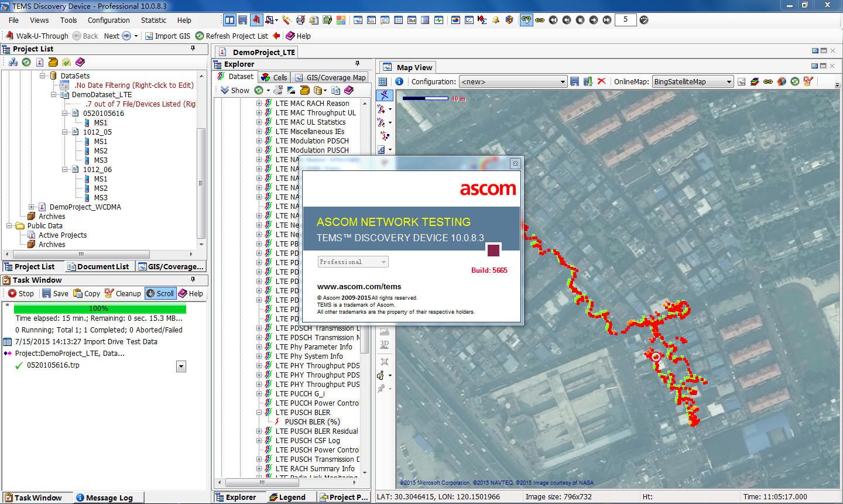This screenshot has height=504, width=843.
Task: Click the replay speed field showing 5
Action: pos(625,20)
